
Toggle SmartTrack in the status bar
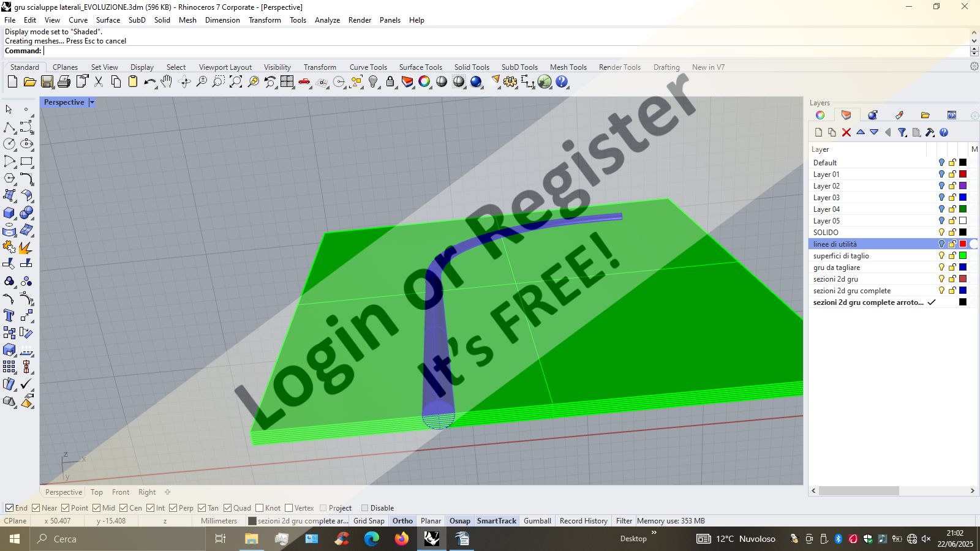click(497, 521)
